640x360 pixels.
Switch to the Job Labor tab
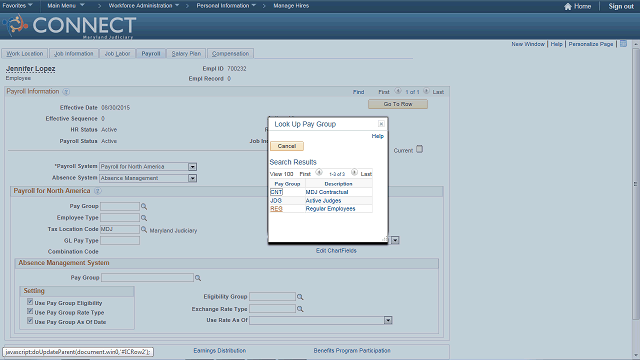coord(117,53)
